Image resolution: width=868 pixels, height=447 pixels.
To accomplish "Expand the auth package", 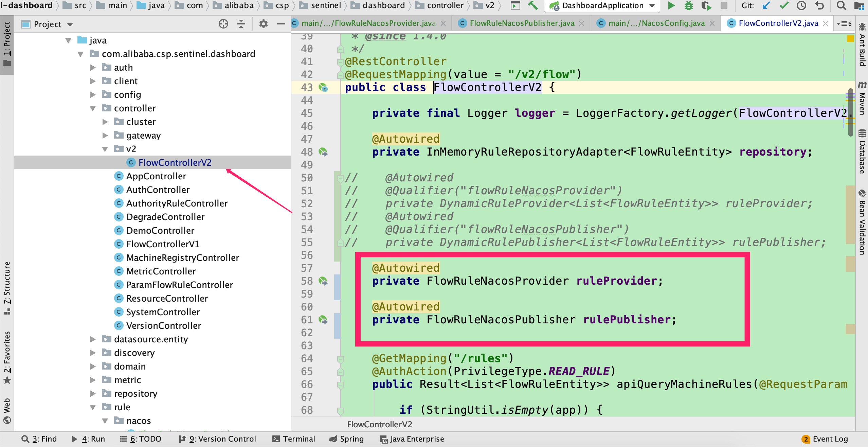I will pyautogui.click(x=93, y=68).
